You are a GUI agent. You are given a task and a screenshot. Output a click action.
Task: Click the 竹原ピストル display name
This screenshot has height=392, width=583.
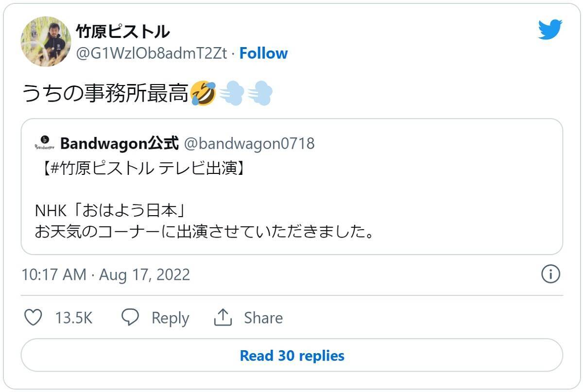(x=123, y=32)
